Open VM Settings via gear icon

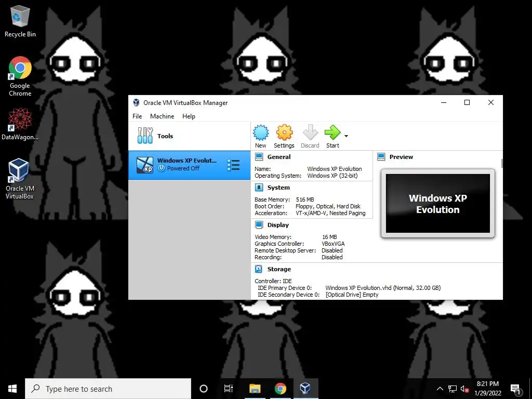click(x=284, y=136)
